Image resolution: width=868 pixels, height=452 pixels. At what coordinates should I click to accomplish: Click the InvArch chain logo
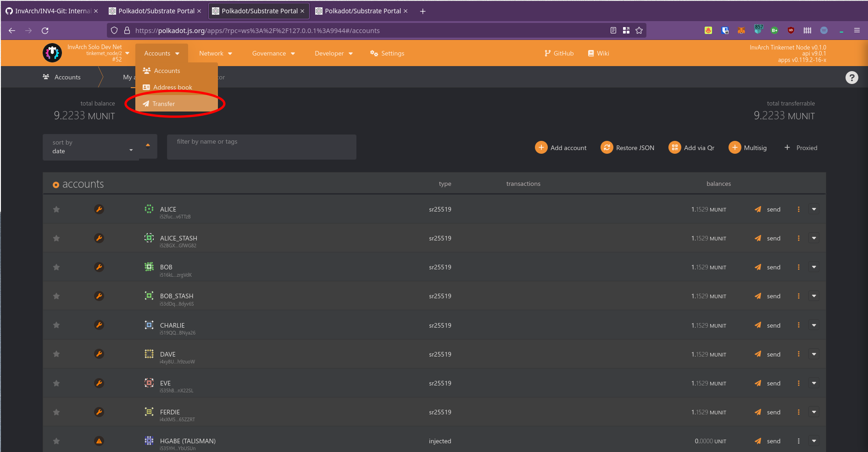52,53
